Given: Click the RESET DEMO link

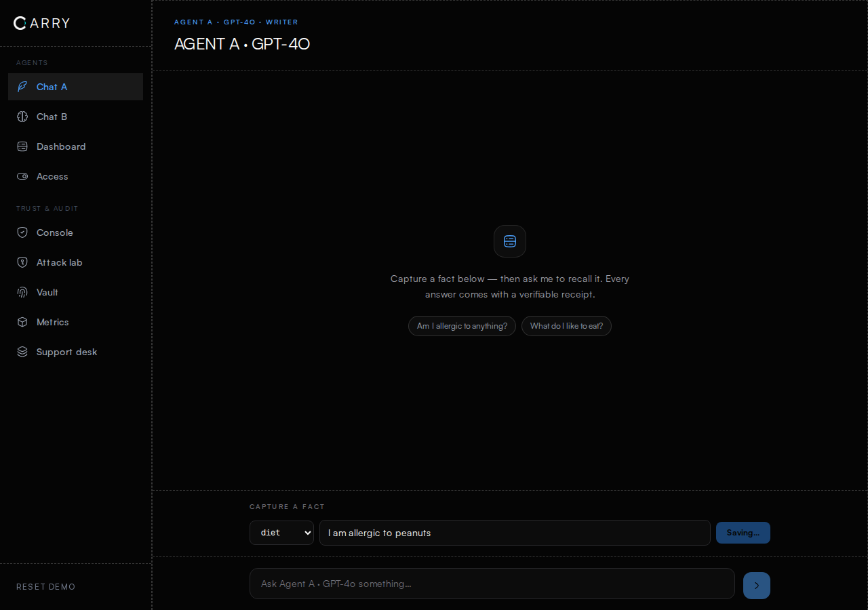Looking at the screenshot, I should pos(46,587).
